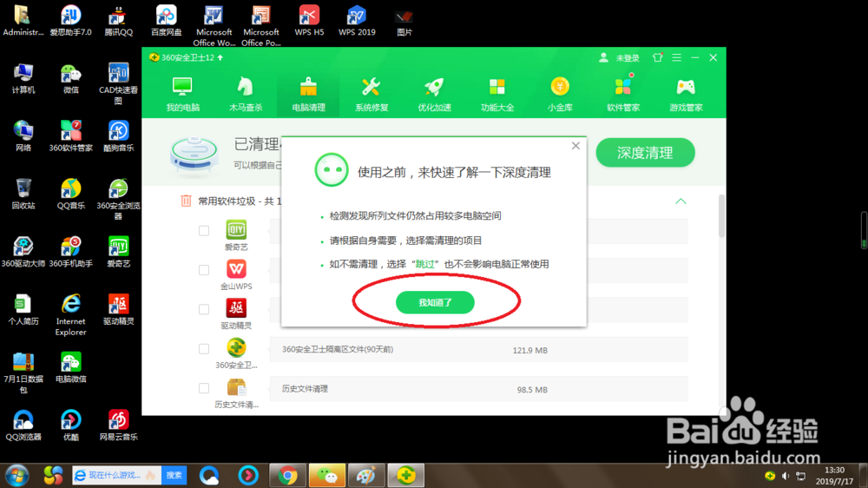This screenshot has width=868, height=488.
Task: Open WPS 2019 desktop icon
Action: pyautogui.click(x=357, y=21)
